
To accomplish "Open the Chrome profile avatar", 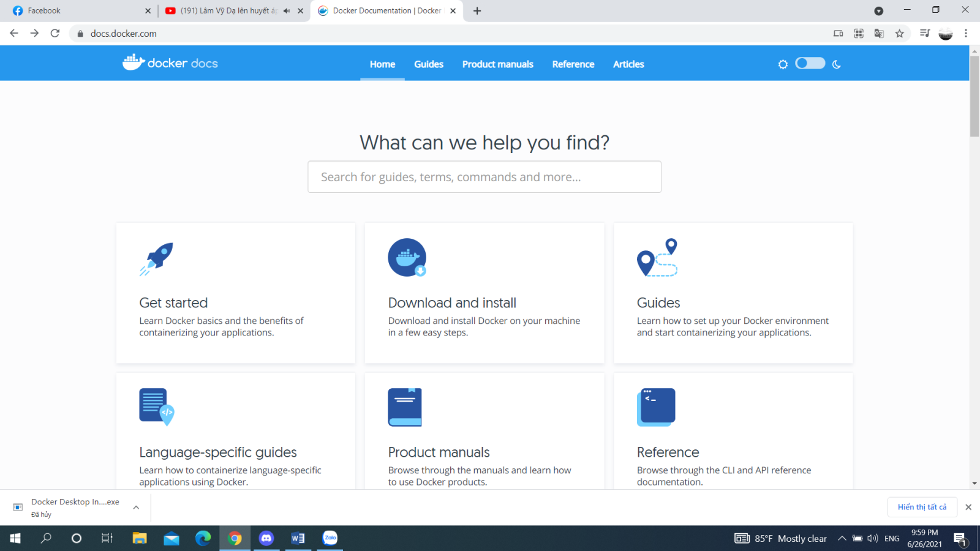I will (946, 34).
